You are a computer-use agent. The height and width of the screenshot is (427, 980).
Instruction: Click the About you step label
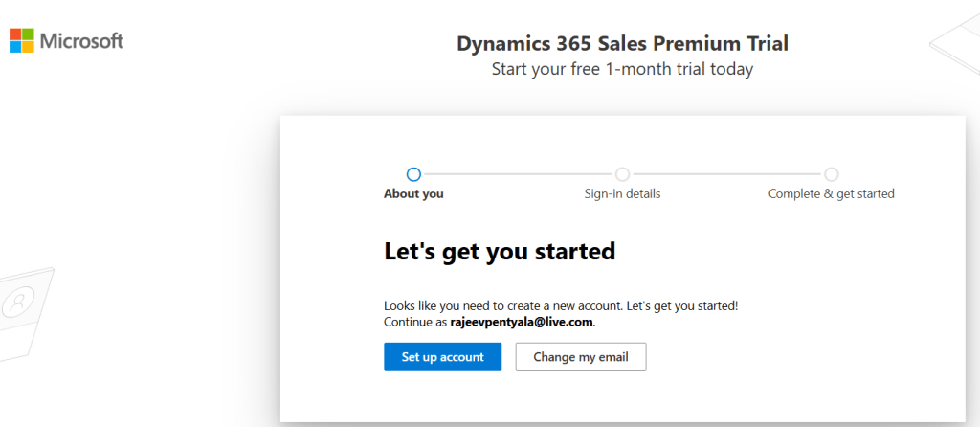[x=413, y=194]
